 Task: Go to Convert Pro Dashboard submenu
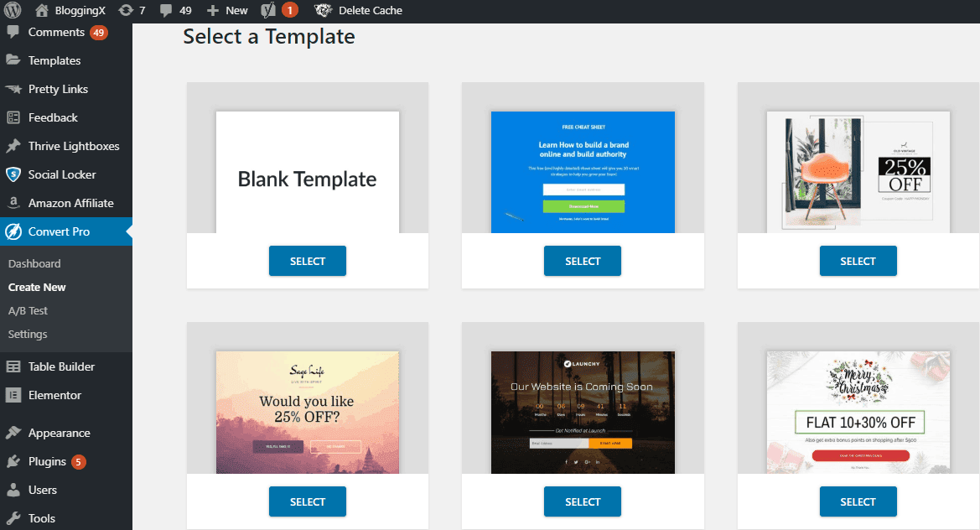[34, 264]
